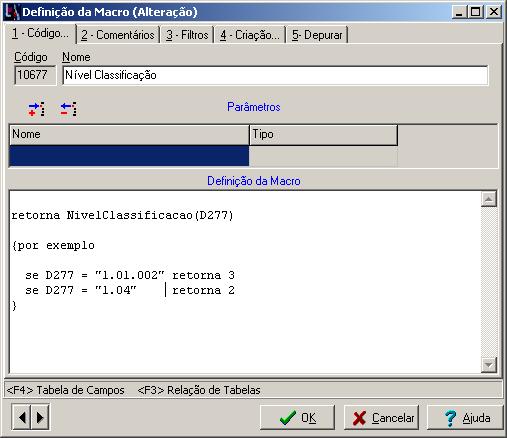This screenshot has width=507, height=438.
Task: Click the Código field 10677
Action: point(35,75)
